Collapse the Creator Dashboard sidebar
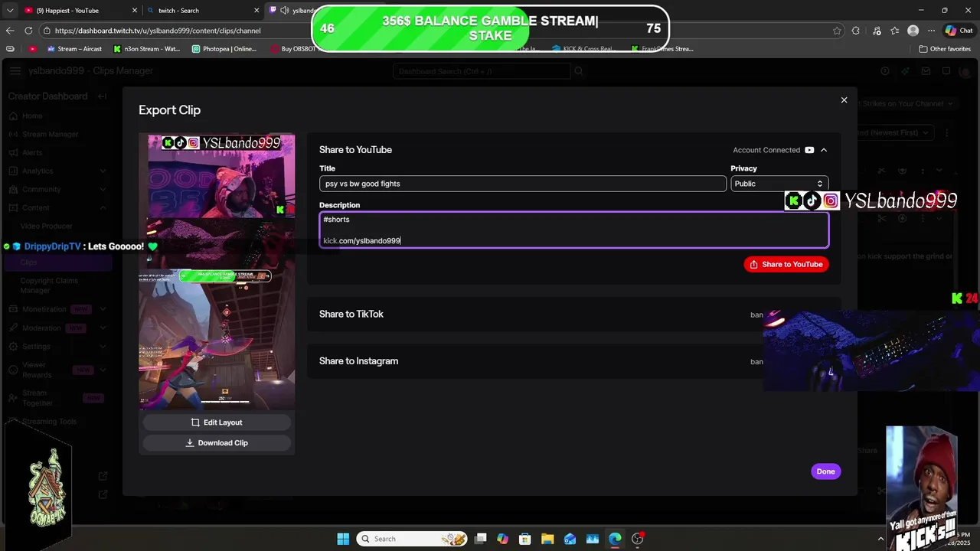980x551 pixels. point(103,96)
